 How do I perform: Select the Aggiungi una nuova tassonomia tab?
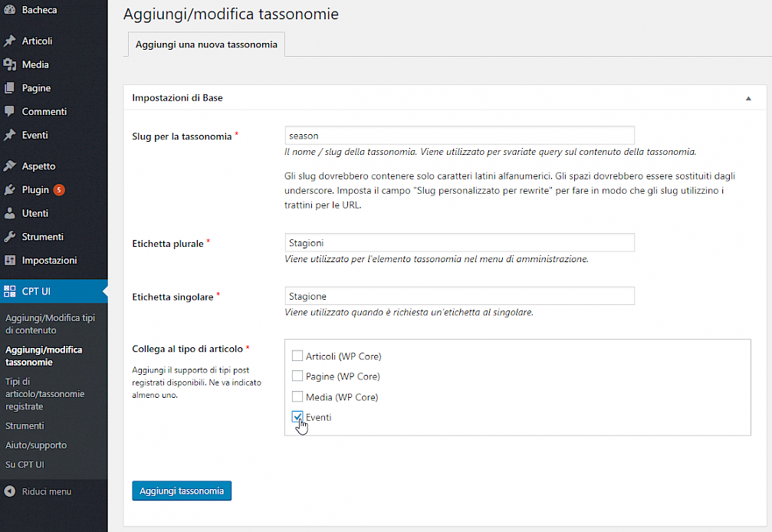coord(206,44)
